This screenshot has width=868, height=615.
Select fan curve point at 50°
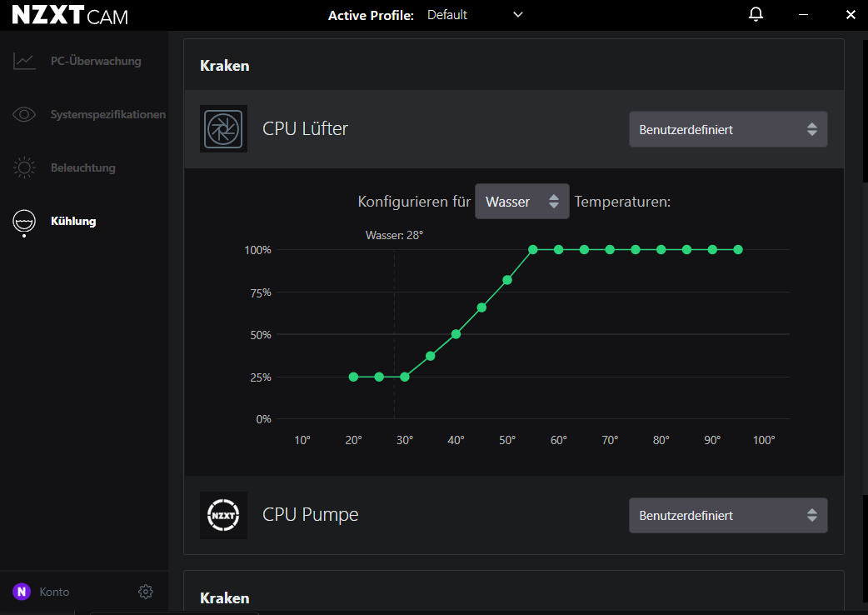pyautogui.click(x=507, y=280)
